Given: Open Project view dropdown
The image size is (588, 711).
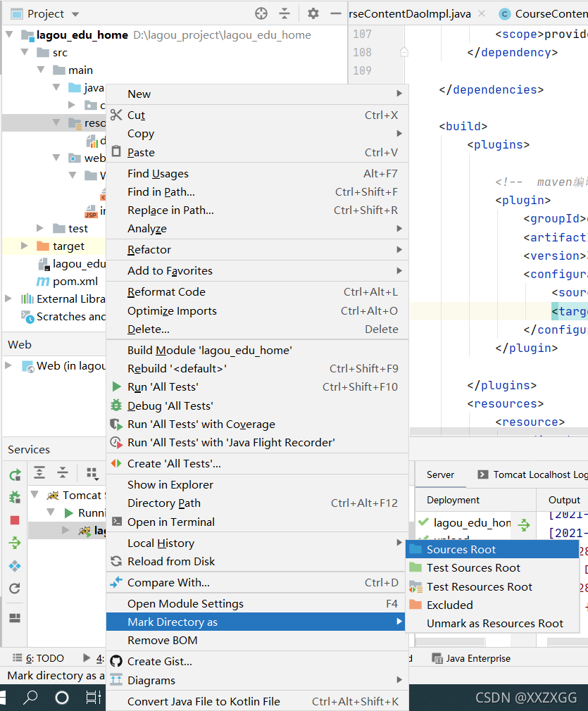Looking at the screenshot, I should [x=75, y=14].
